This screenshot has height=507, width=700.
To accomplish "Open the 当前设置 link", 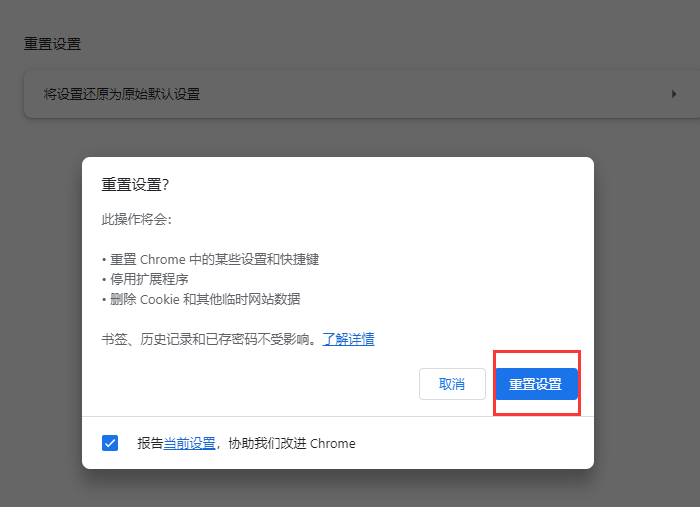I will (190, 443).
